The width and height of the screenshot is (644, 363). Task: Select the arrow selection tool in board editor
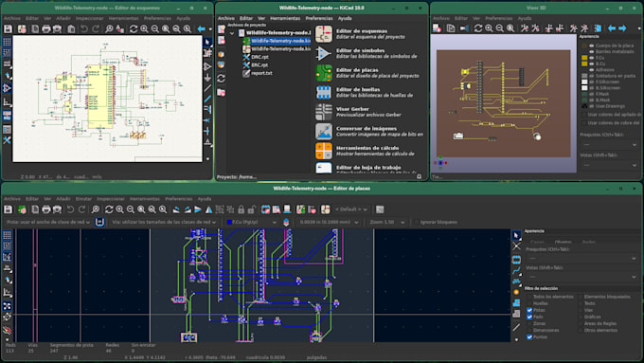(516, 235)
